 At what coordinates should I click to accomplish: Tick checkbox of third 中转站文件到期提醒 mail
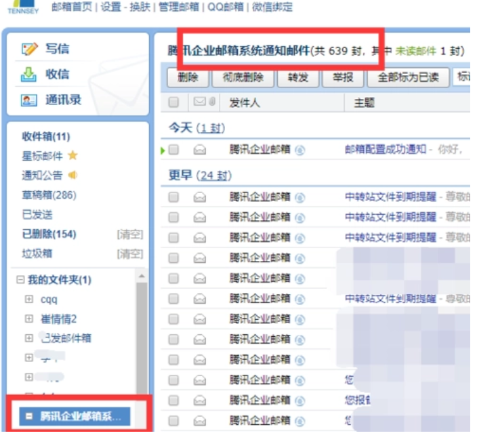pos(173,238)
